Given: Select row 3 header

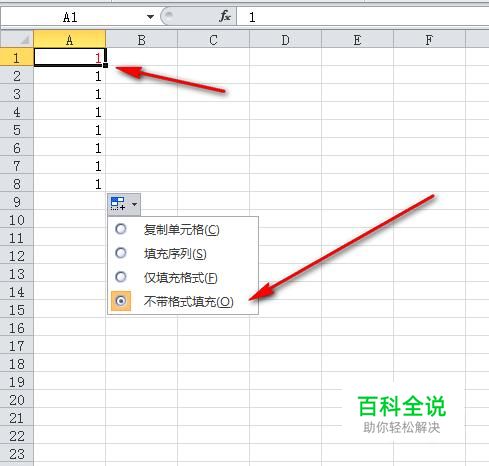Looking at the screenshot, I should pos(17,94).
